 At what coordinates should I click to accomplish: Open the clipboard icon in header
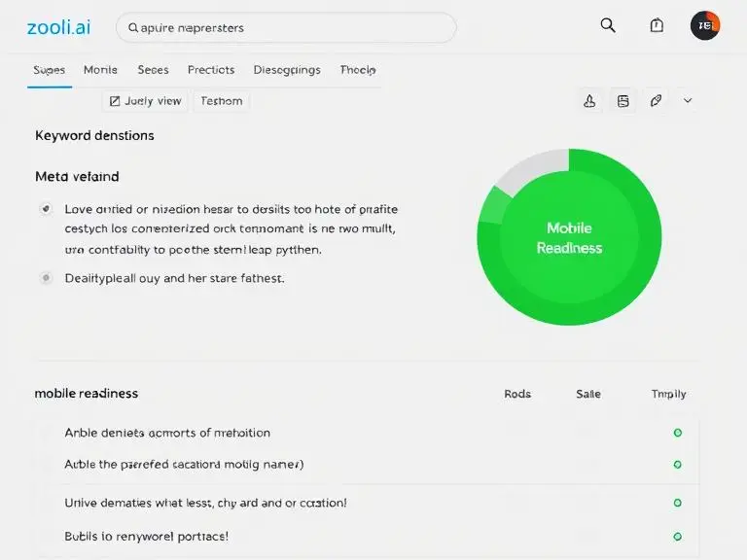click(657, 24)
